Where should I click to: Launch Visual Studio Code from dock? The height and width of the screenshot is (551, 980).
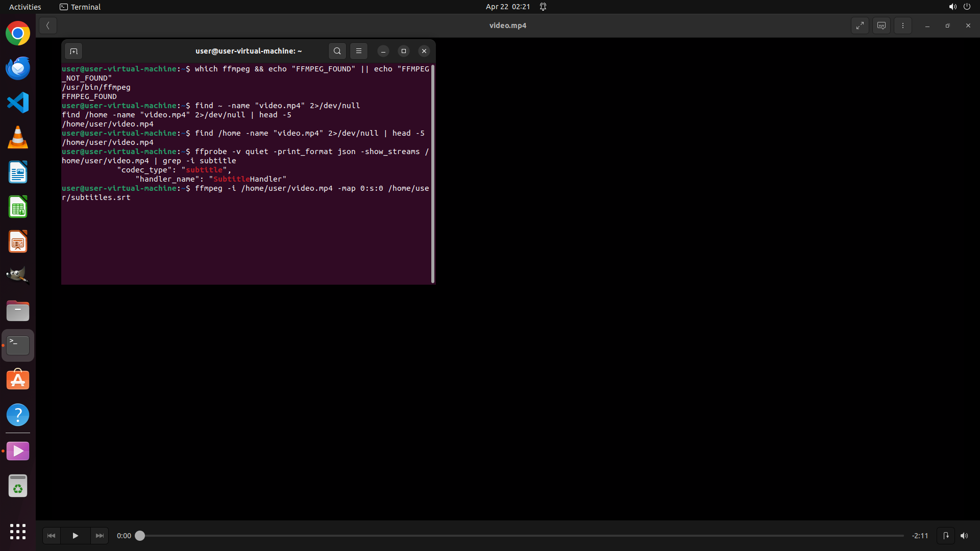click(x=18, y=103)
